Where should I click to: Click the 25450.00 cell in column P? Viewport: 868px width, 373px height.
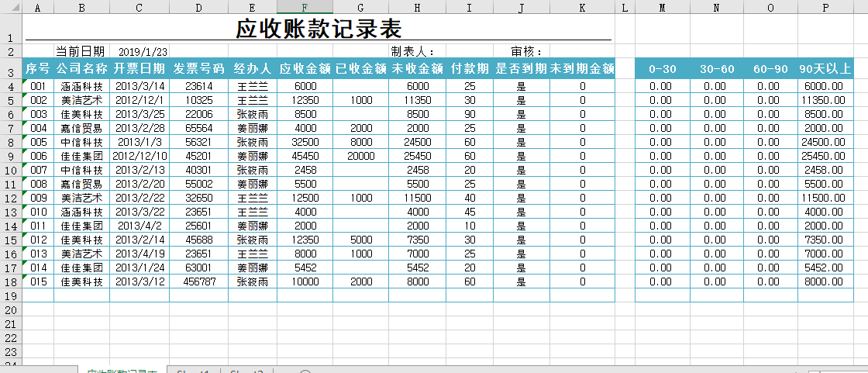point(825,156)
